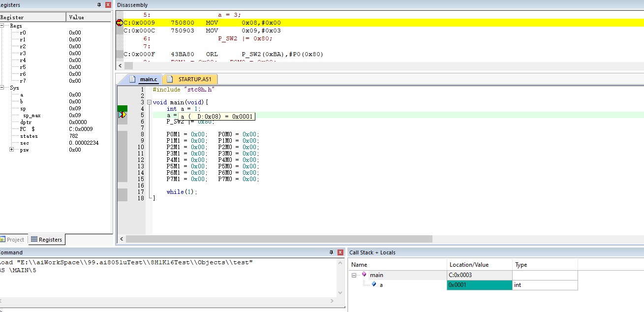This screenshot has height=312, width=644.
Task: Click the int a = 1; code line
Action: (x=184, y=109)
